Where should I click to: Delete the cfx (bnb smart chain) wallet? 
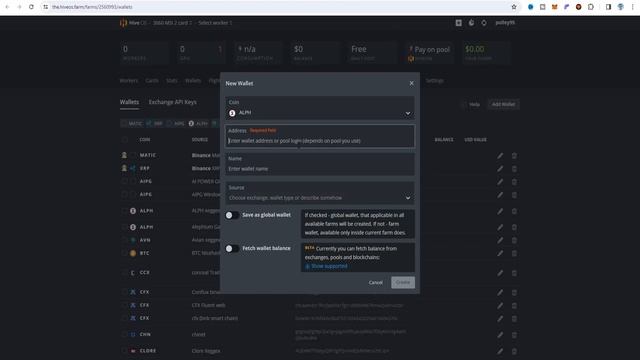pyautogui.click(x=514, y=318)
